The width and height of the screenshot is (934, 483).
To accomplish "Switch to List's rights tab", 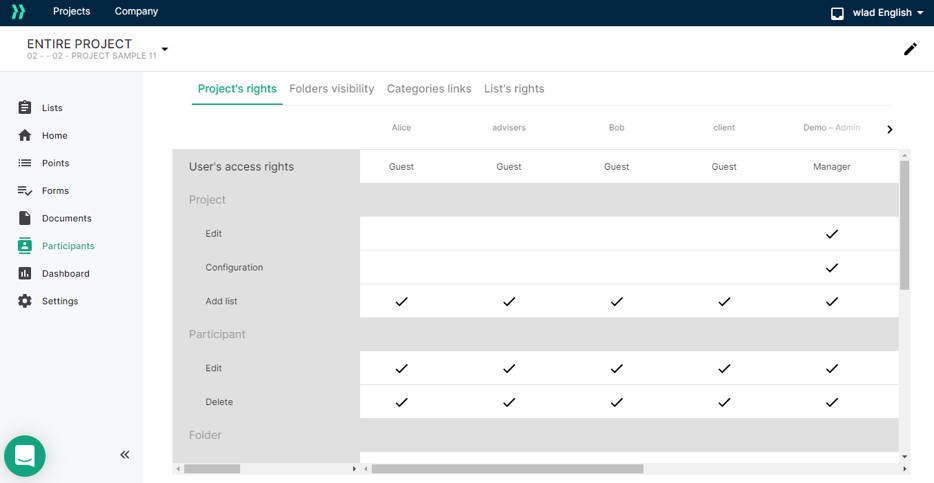I will [x=514, y=89].
